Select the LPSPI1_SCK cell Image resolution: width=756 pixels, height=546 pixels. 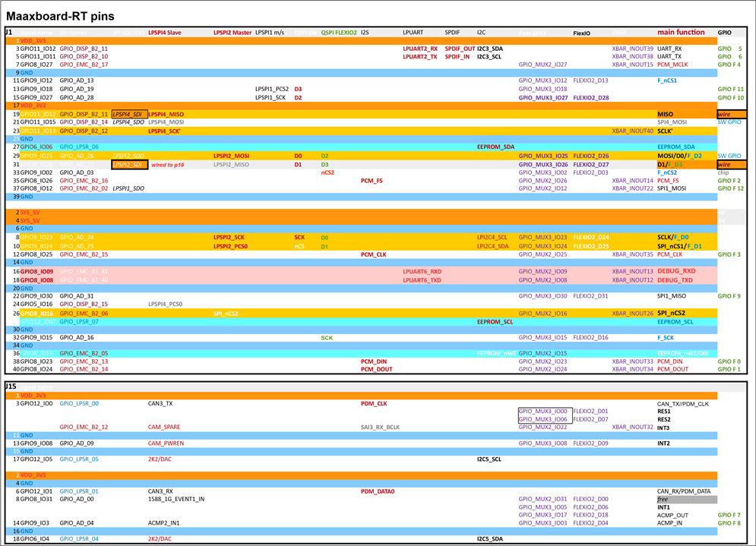click(x=270, y=97)
